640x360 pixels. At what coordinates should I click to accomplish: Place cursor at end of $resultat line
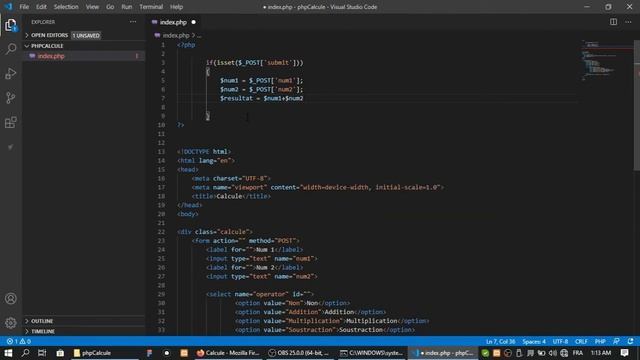point(304,98)
